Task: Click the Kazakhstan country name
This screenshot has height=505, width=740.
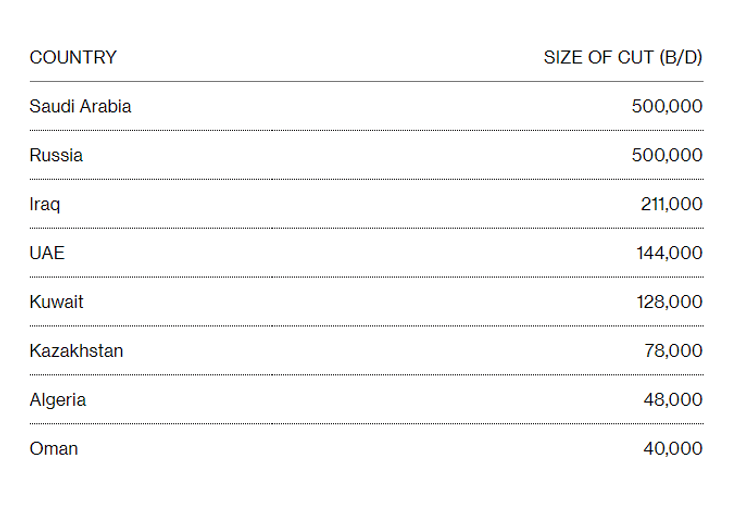Action: (x=77, y=351)
